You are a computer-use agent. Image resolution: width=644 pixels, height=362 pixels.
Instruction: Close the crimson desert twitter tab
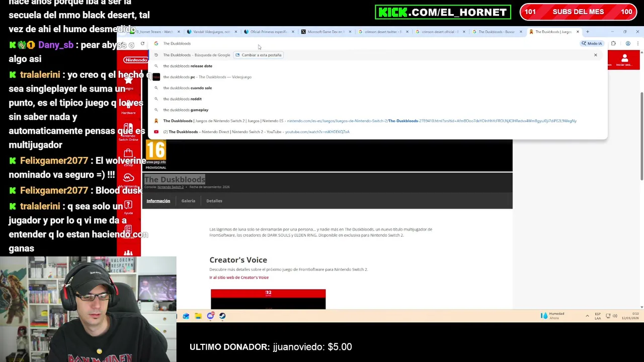coord(407,32)
